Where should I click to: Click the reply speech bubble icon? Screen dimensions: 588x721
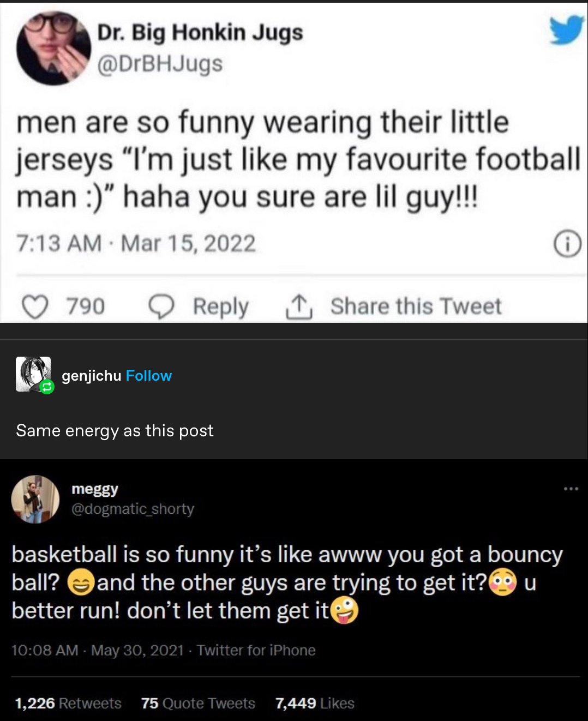[x=161, y=307]
